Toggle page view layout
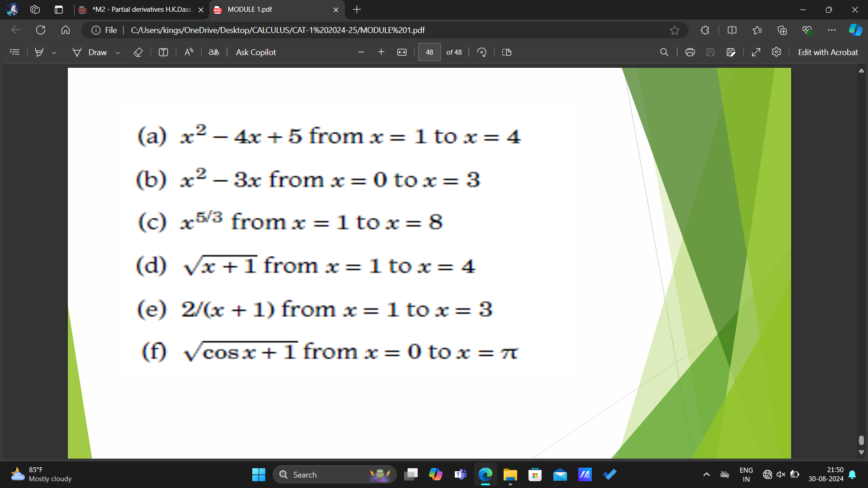Image resolution: width=868 pixels, height=488 pixels. [x=507, y=52]
